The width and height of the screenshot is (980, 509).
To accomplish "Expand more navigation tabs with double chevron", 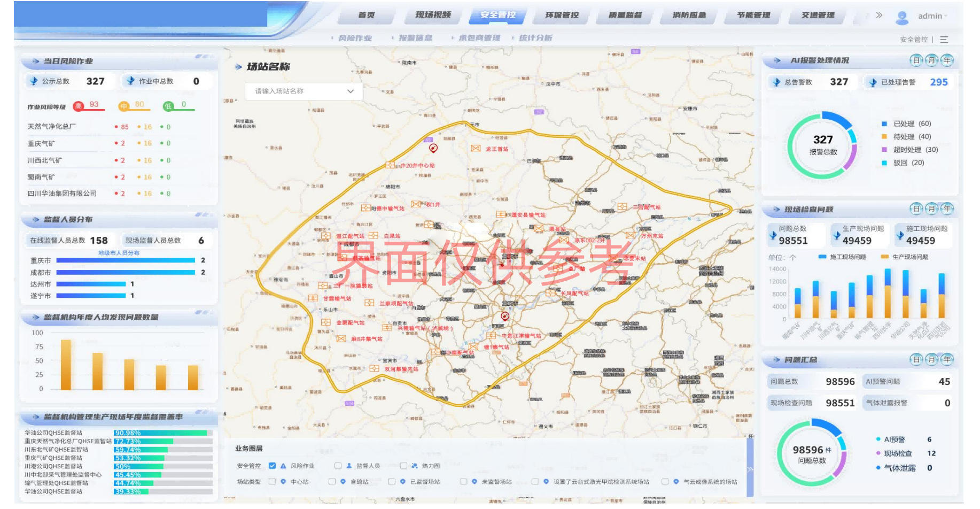I will pyautogui.click(x=879, y=15).
